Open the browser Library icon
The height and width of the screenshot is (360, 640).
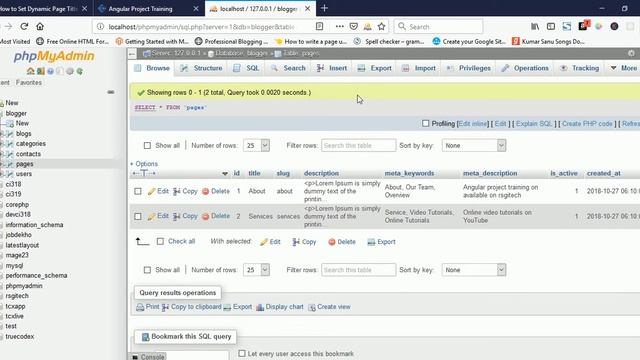tap(535, 27)
